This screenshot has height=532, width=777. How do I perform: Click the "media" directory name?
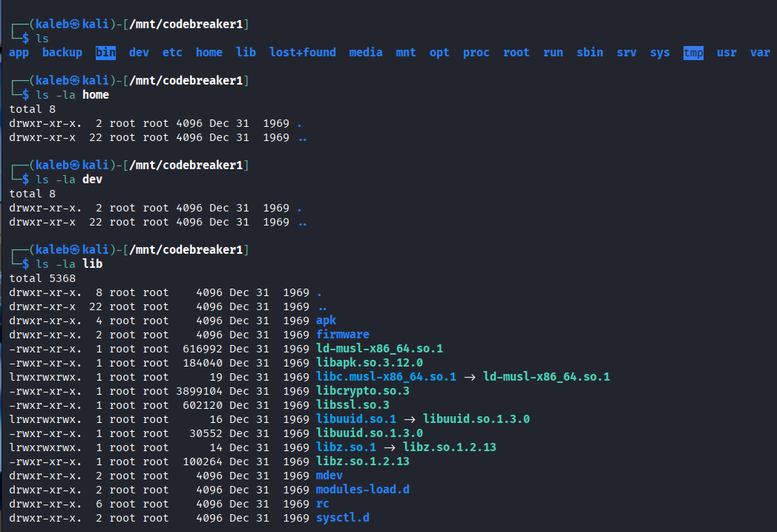[366, 53]
